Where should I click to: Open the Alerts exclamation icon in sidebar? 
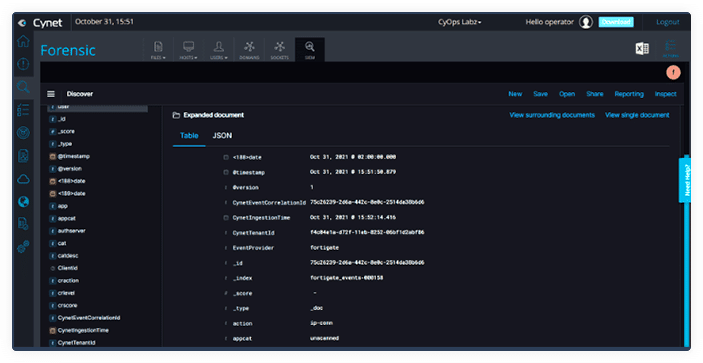pos(23,64)
